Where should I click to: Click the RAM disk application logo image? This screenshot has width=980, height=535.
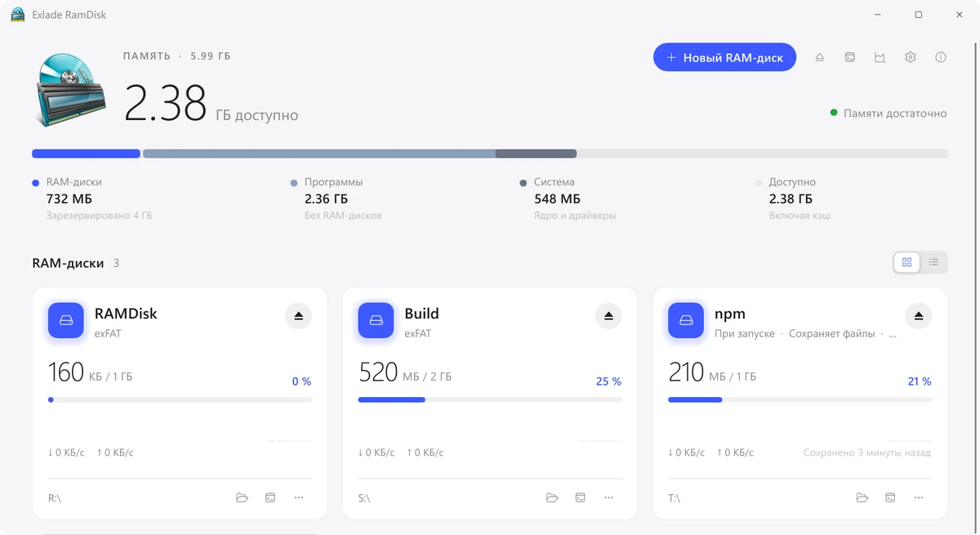click(x=69, y=89)
